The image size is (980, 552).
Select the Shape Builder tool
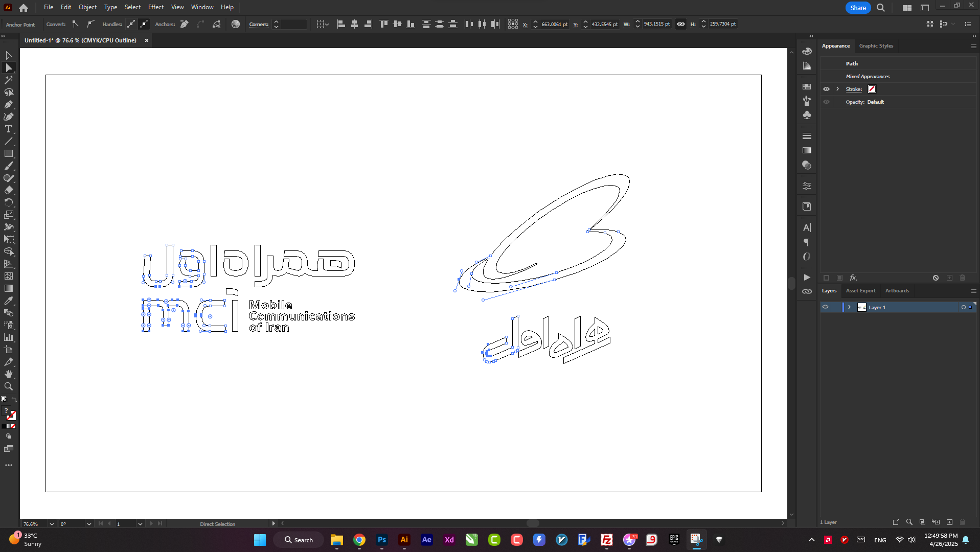(x=9, y=252)
